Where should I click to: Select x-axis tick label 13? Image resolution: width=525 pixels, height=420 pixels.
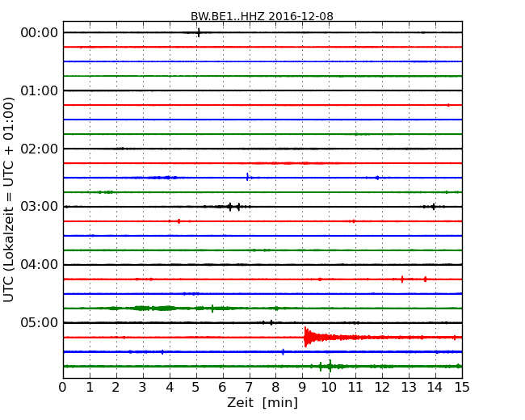(409, 387)
